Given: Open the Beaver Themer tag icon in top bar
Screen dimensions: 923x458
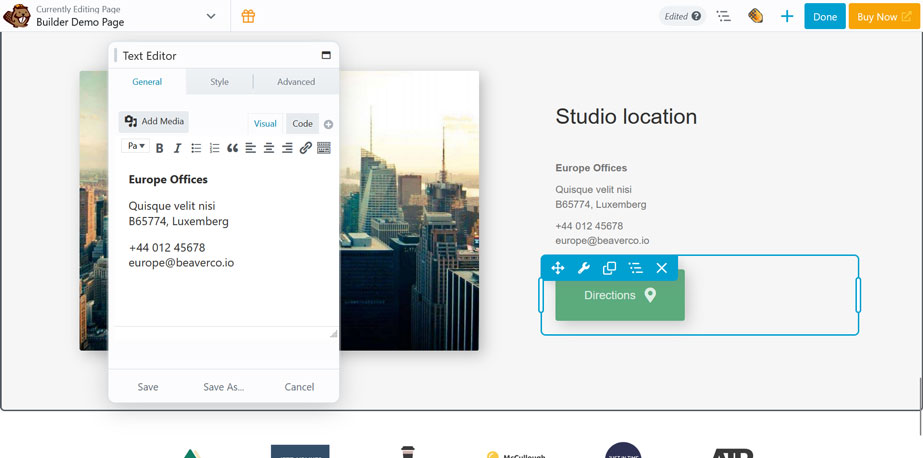Looking at the screenshot, I should (755, 16).
